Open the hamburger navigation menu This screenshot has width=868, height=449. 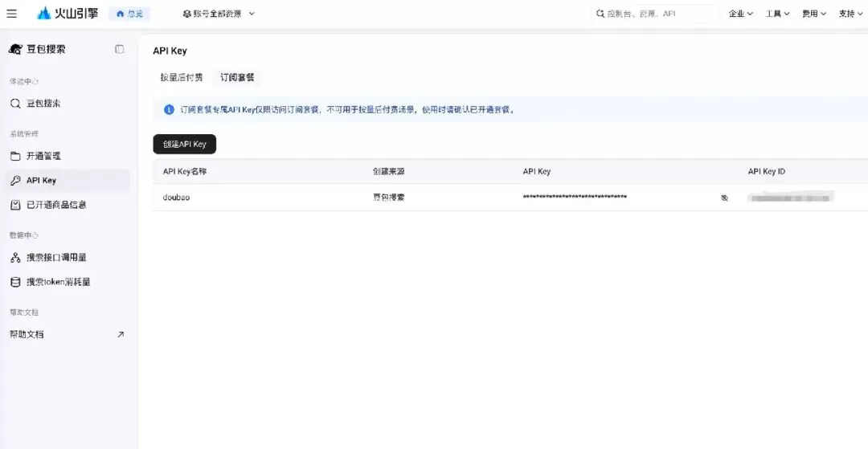(x=11, y=14)
